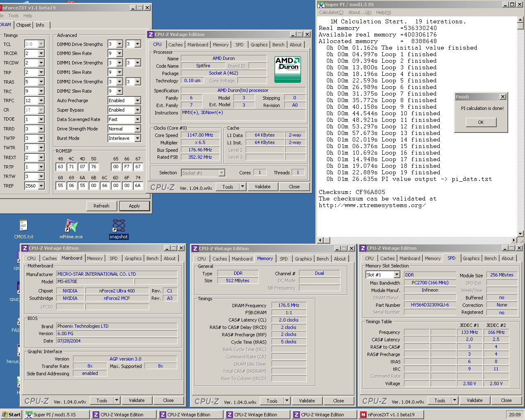Open the Chipset tab in nForce2XT
The image size is (525, 420).
click(x=23, y=25)
